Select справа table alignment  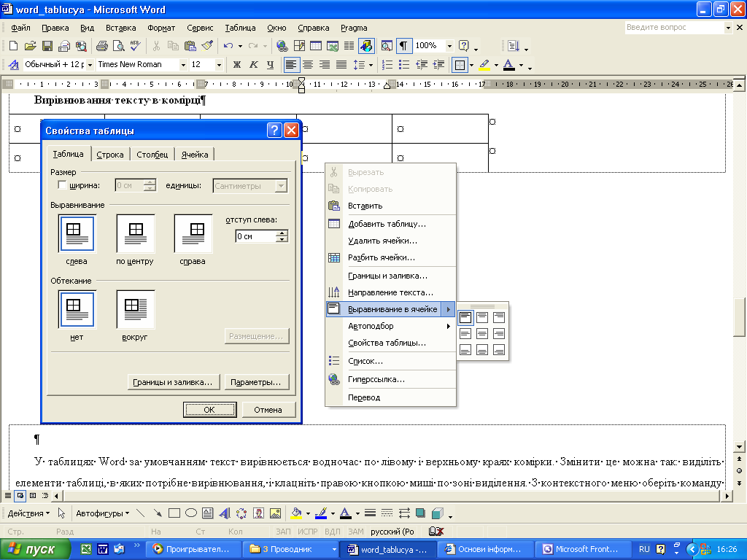point(193,233)
